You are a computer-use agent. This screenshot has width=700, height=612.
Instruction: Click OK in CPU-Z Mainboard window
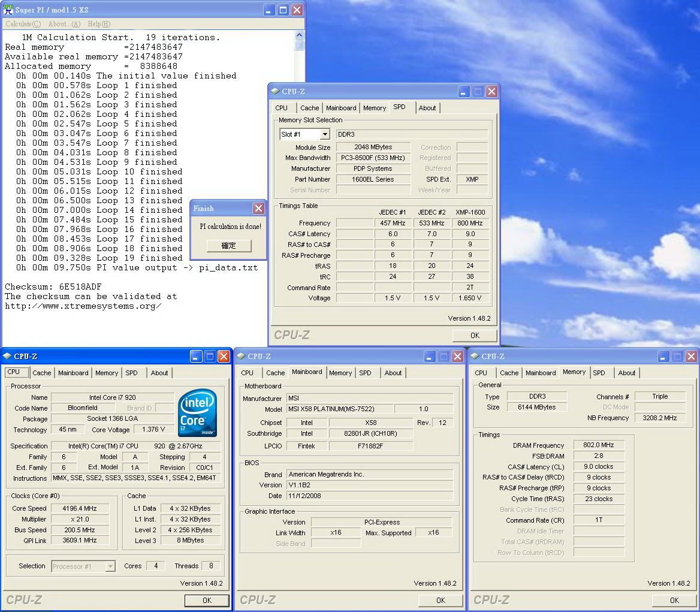tap(440, 601)
